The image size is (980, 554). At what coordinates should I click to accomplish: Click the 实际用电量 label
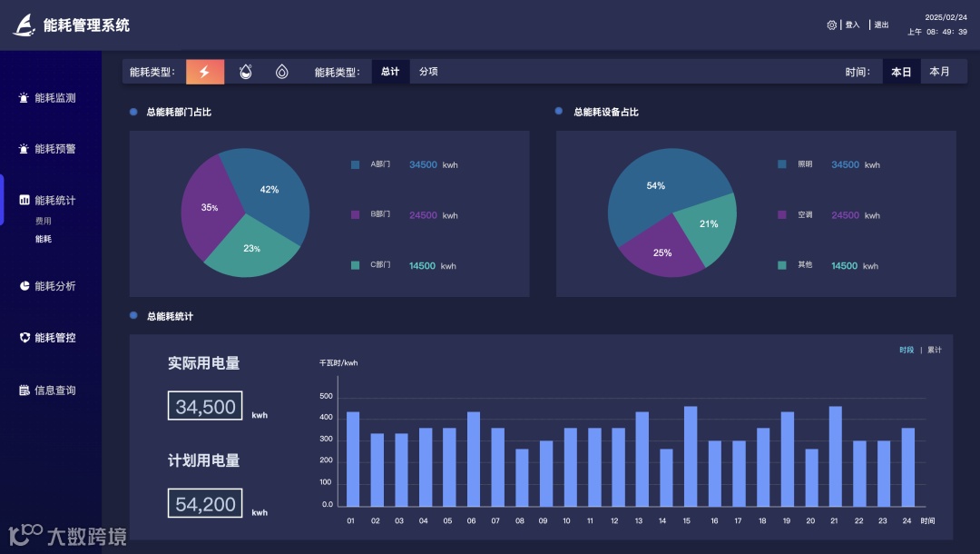pos(204,363)
